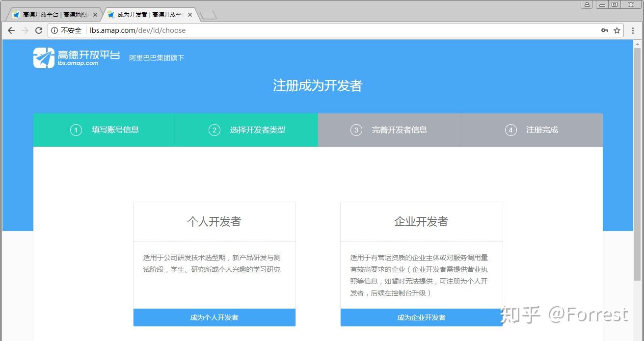Click the 阿里巴巴集团旗下 text
The image size is (644, 341).
[x=157, y=58]
